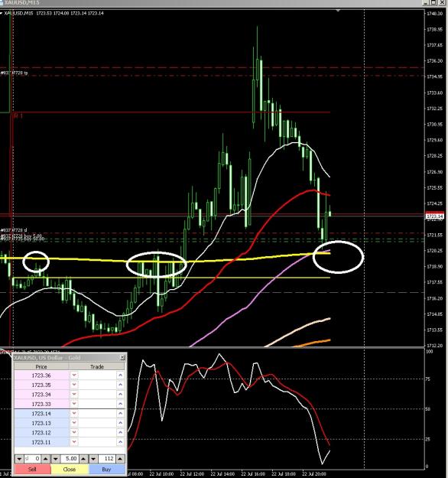Increase the lot volume 5.00 using up arrow
The height and width of the screenshot is (478, 448).
(83, 458)
